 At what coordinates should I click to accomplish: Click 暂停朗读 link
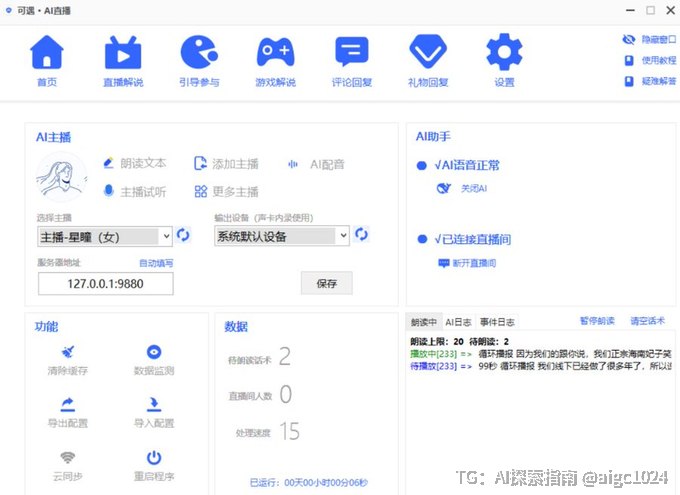[597, 321]
